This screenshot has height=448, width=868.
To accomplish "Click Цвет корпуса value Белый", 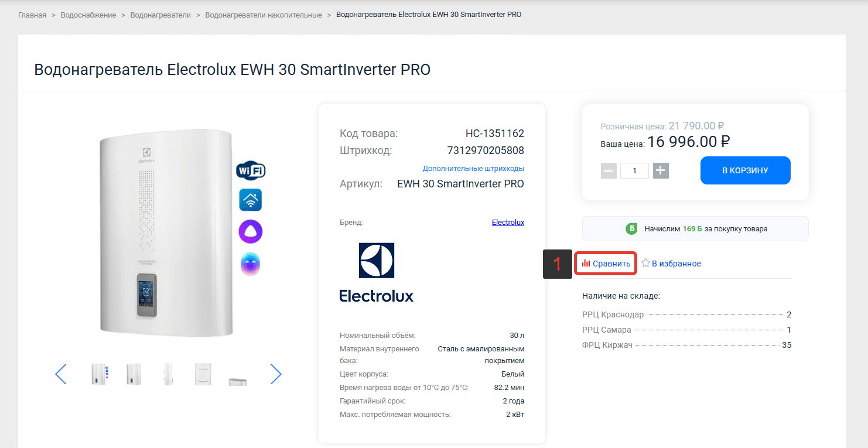I will click(512, 374).
